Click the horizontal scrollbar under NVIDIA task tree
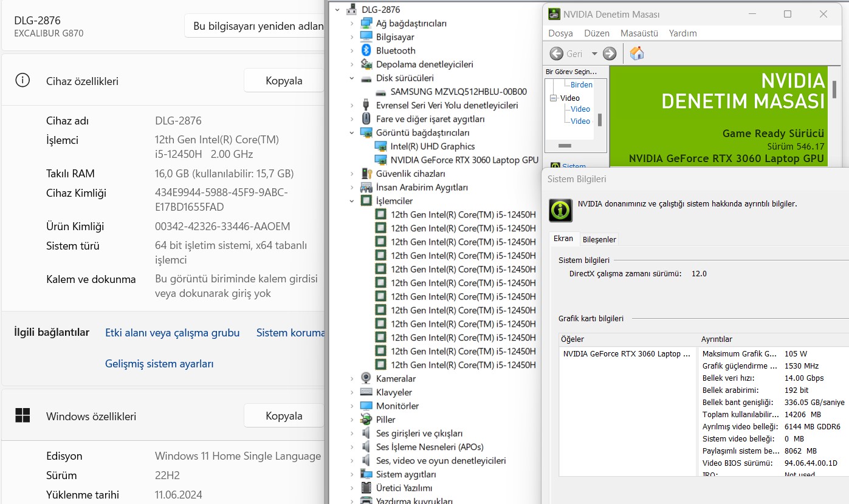 tap(565, 146)
